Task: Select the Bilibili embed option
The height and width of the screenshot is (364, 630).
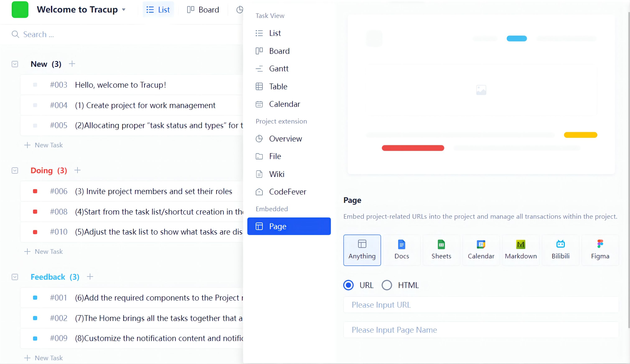Action: [x=560, y=250]
